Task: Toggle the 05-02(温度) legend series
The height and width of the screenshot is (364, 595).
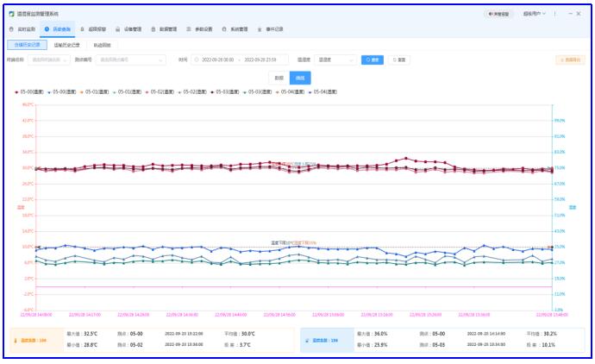Action: pyautogui.click(x=162, y=91)
